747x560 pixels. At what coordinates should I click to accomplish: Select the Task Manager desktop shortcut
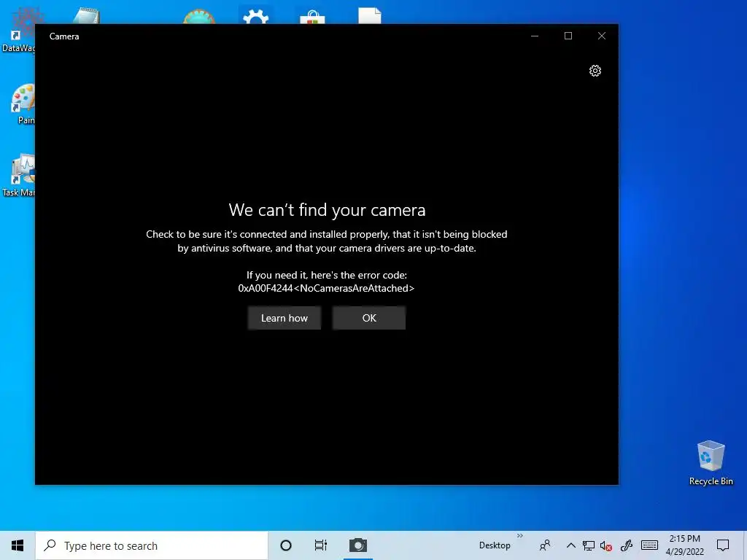(19, 175)
